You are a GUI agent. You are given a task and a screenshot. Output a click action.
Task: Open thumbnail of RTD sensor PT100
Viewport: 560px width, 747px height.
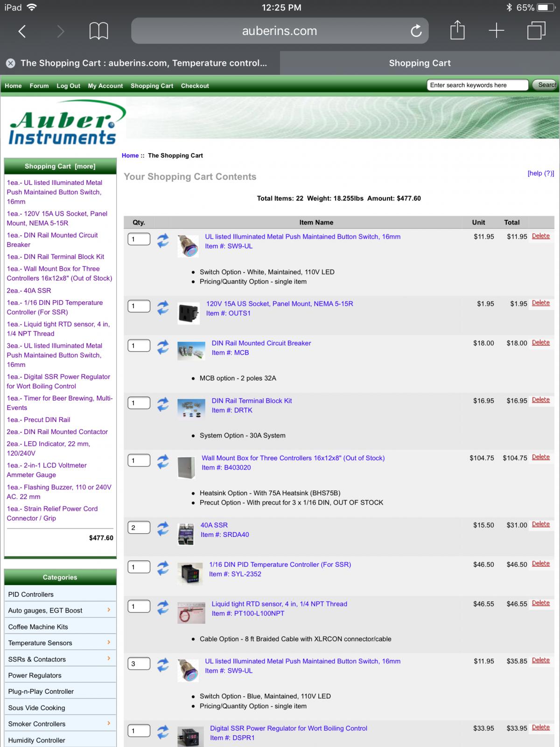(x=191, y=613)
